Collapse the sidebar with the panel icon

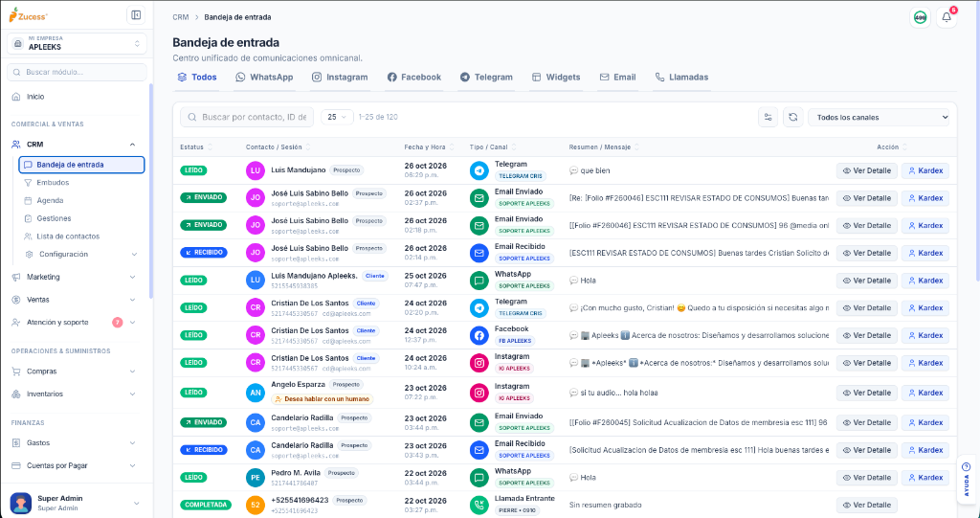point(136,15)
